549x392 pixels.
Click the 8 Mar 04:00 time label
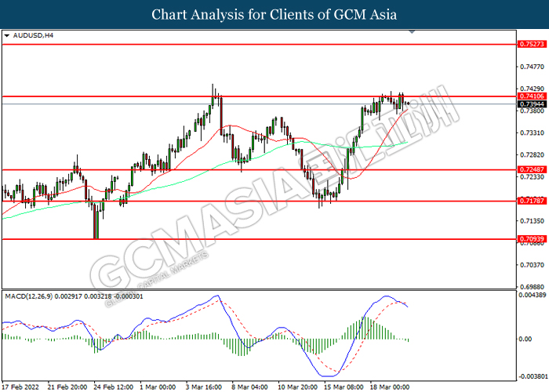pos(250,387)
